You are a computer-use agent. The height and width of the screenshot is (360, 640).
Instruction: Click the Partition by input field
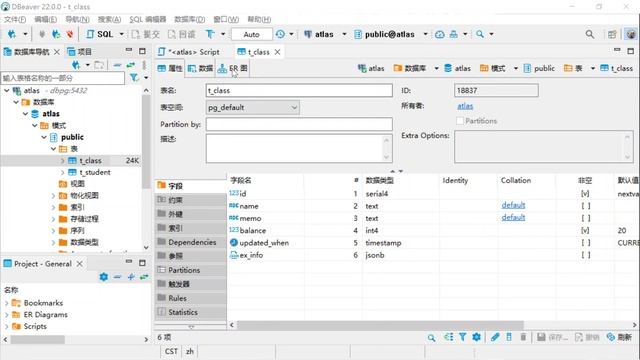point(299,124)
